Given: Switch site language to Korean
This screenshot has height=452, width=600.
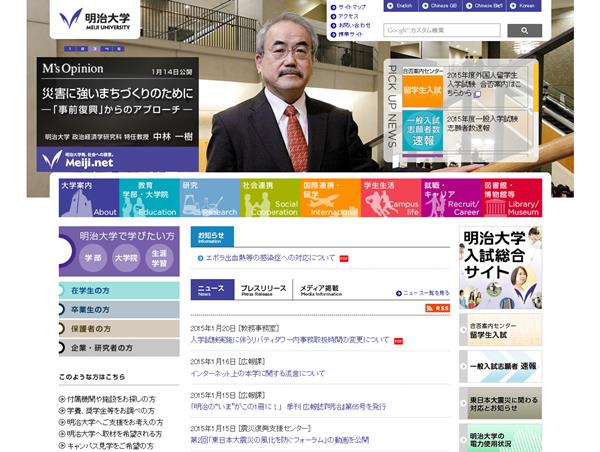Looking at the screenshot, I should click(x=524, y=6).
